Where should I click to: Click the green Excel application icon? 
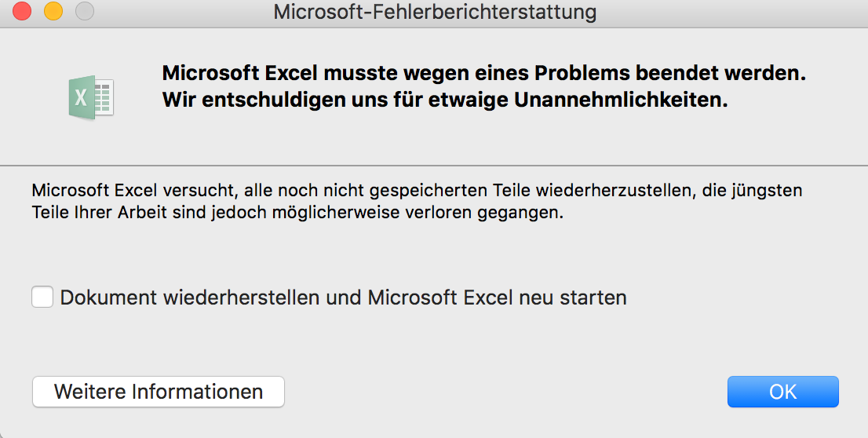(91, 97)
